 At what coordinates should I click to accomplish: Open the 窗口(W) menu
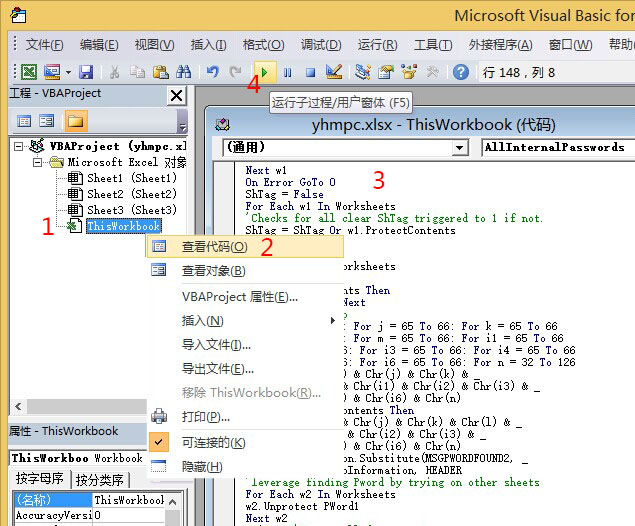tap(571, 45)
